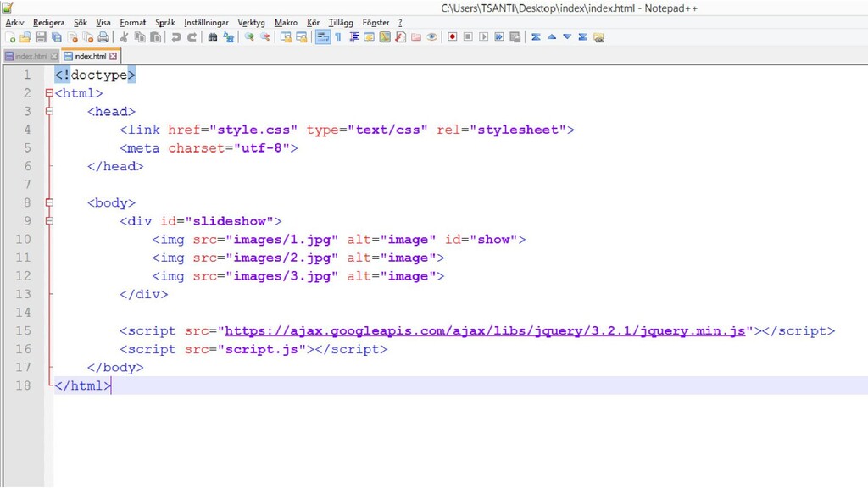Viewport: 868px width, 488px height.
Task: Close all documents via toolbar icon
Action: 88,37
